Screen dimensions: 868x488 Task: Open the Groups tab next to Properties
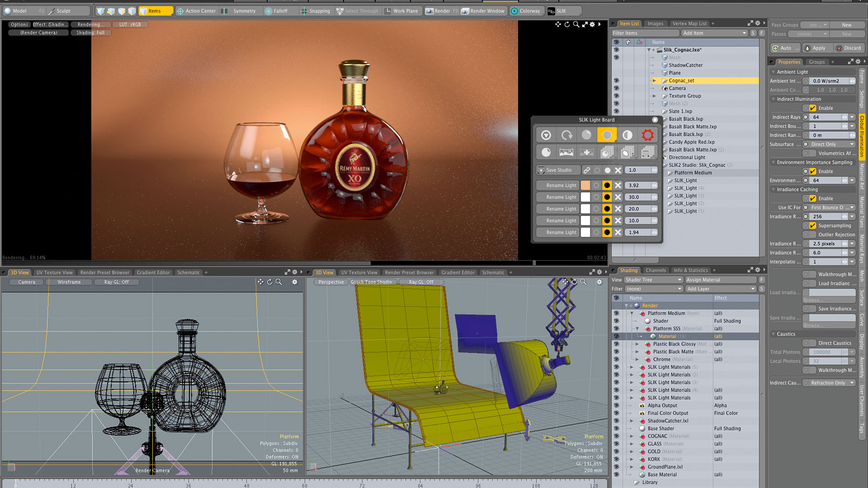[x=816, y=62]
